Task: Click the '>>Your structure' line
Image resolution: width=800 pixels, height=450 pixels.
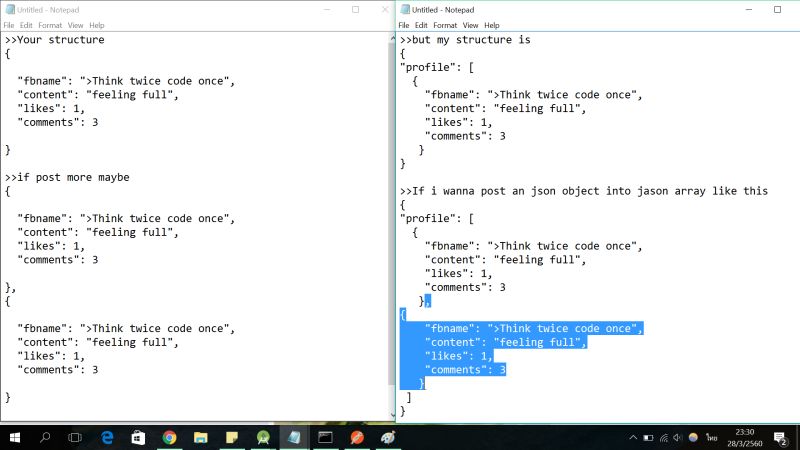Action: pyautogui.click(x=55, y=40)
